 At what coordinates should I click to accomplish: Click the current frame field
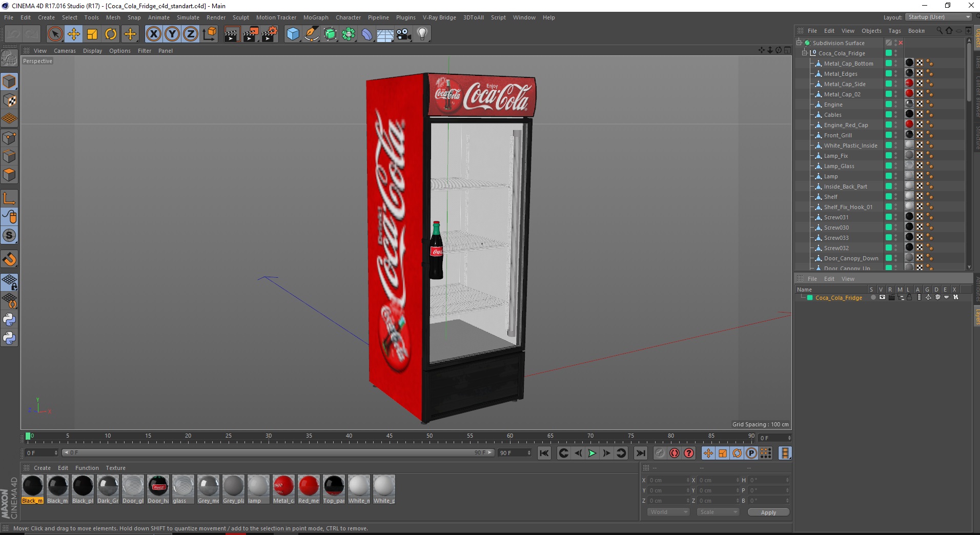tap(775, 438)
